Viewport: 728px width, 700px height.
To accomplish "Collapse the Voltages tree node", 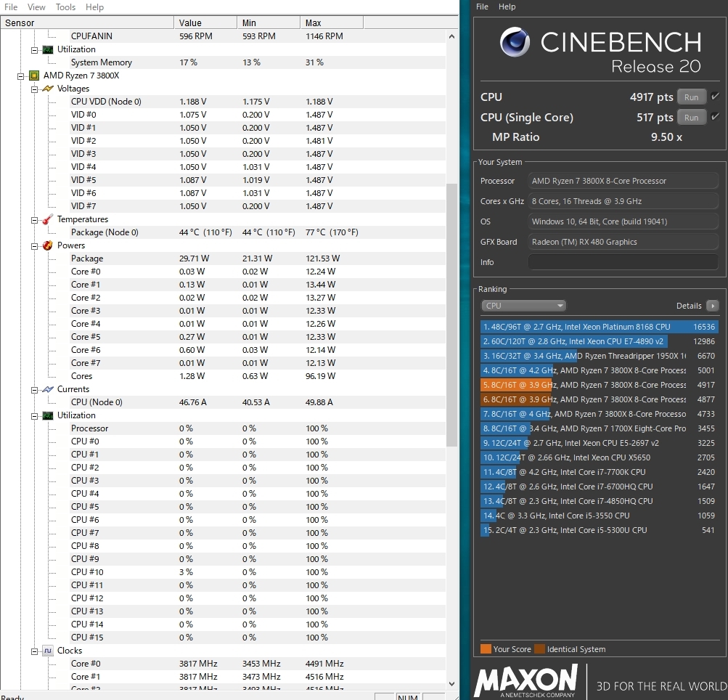I will (x=34, y=89).
